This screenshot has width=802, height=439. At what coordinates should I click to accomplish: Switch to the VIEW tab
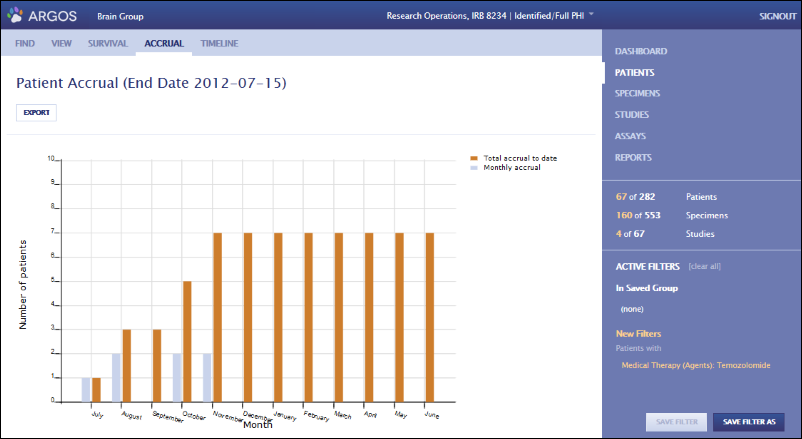(61, 43)
